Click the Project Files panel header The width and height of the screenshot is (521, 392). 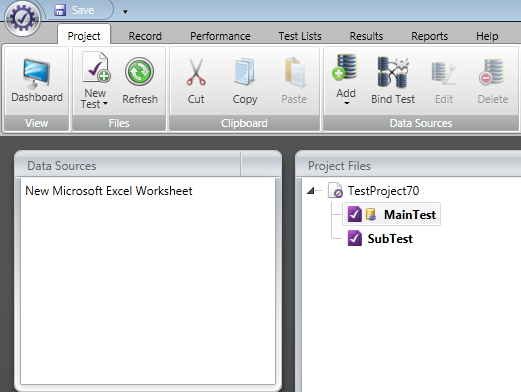[x=409, y=165]
